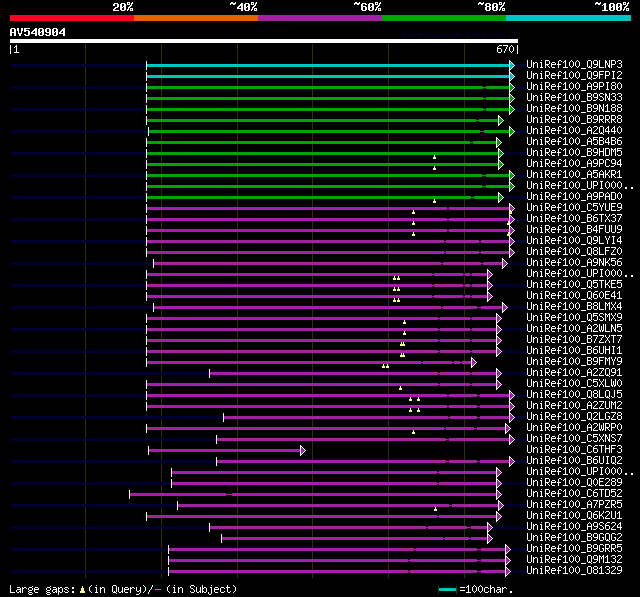Click on UniRef100_A2WLN5

(574, 329)
